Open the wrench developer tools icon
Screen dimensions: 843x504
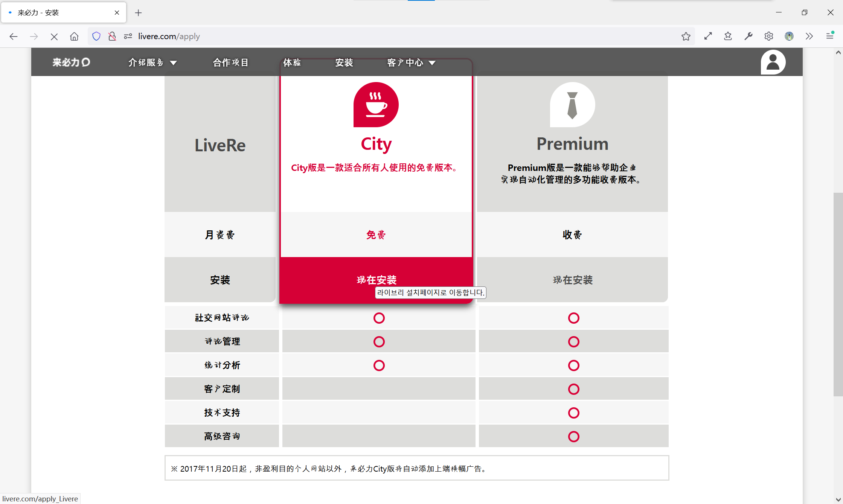(748, 37)
